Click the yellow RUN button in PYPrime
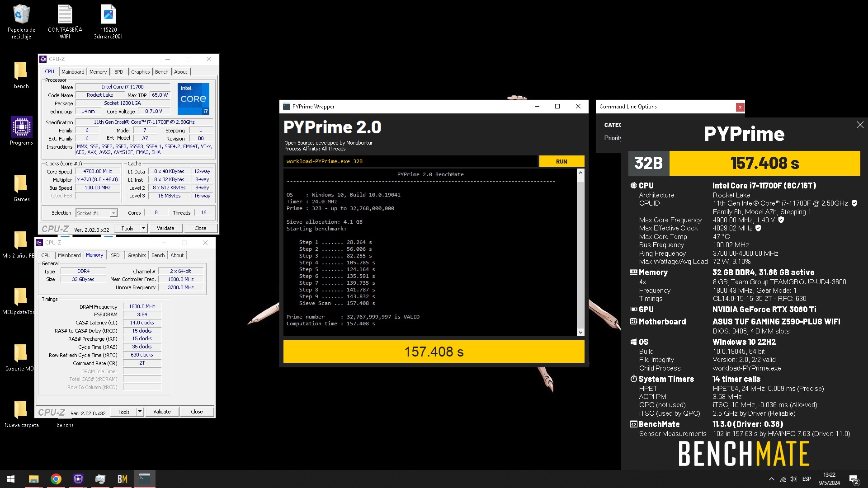The image size is (868, 488). (561, 161)
